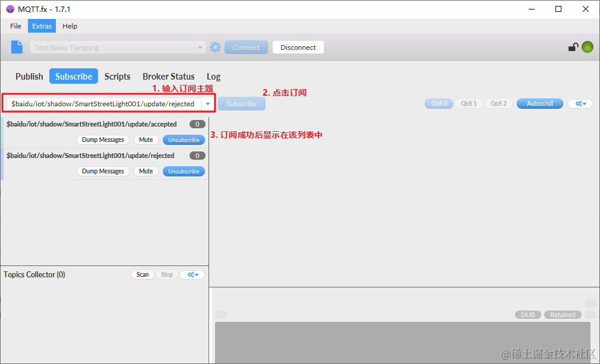Open the Extras menu
600x364 pixels.
pos(42,26)
